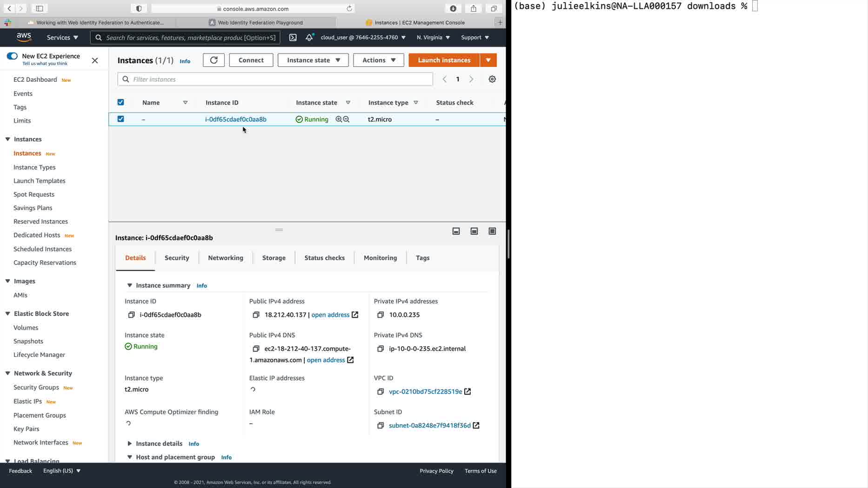Open the subnet-0a8248e7f9418f36d link

[430, 426]
